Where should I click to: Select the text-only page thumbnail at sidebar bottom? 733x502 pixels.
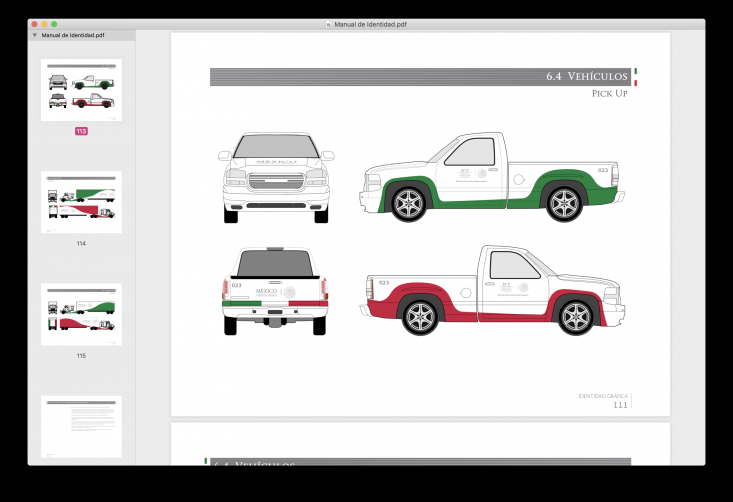point(81,426)
